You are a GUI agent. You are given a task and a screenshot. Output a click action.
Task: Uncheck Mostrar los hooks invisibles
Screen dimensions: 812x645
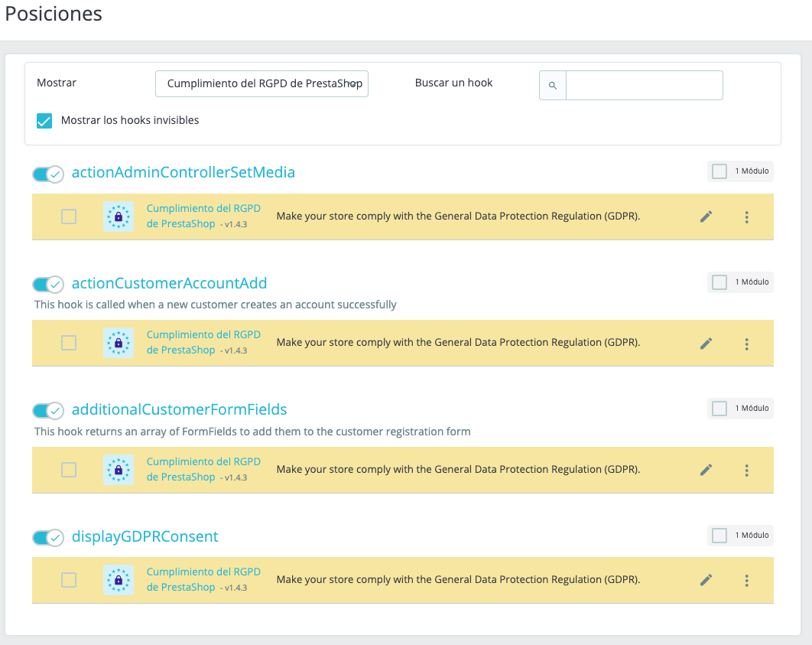[44, 121]
